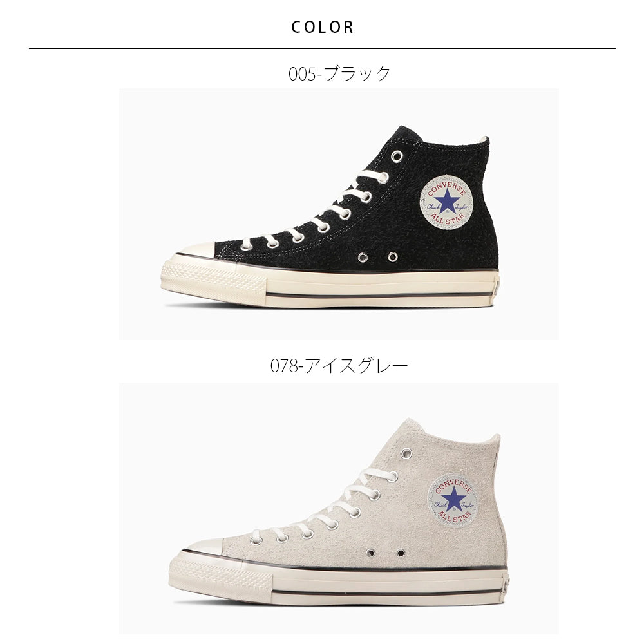The height and width of the screenshot is (644, 644).
Task: Select the 005-ブラック color label
Action: (x=339, y=74)
